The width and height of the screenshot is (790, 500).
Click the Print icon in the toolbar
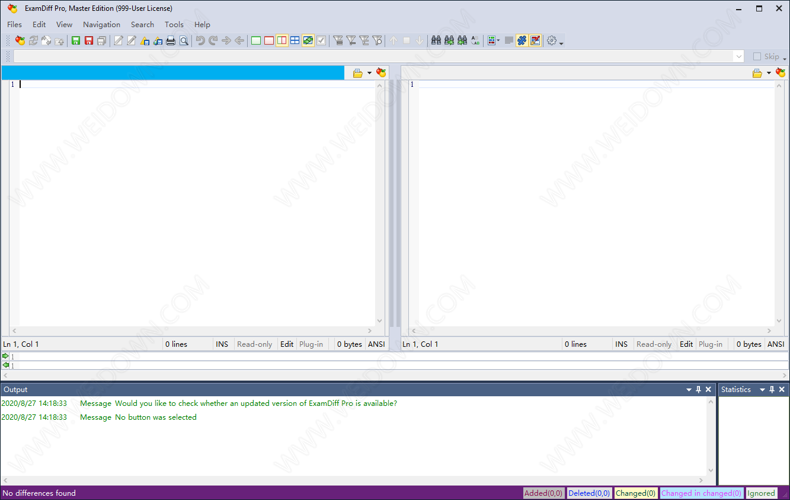coord(171,41)
